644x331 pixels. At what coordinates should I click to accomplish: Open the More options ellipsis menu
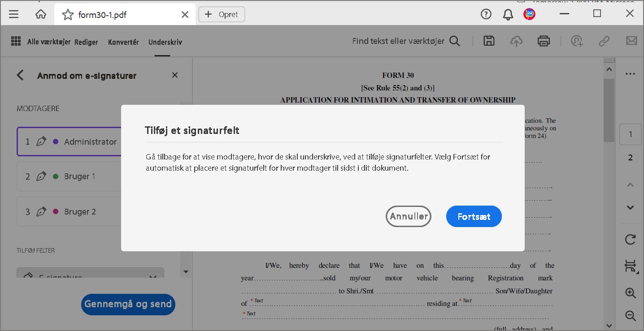coord(630,73)
